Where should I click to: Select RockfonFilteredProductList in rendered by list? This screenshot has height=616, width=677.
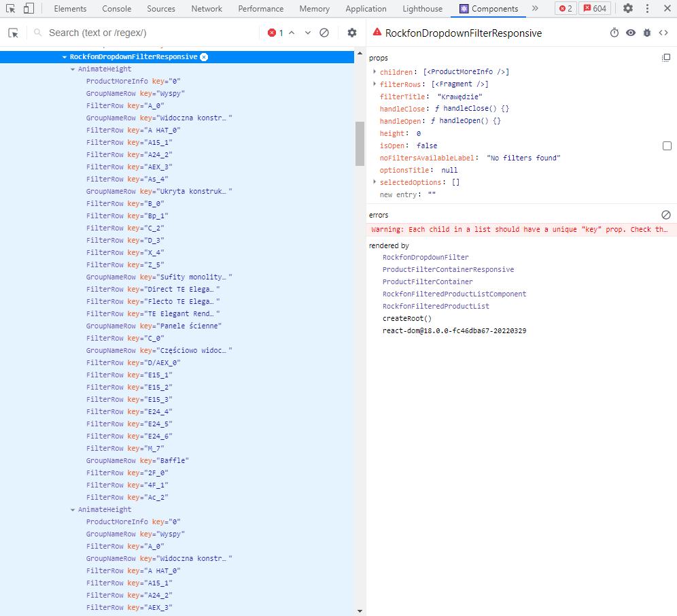[436, 306]
